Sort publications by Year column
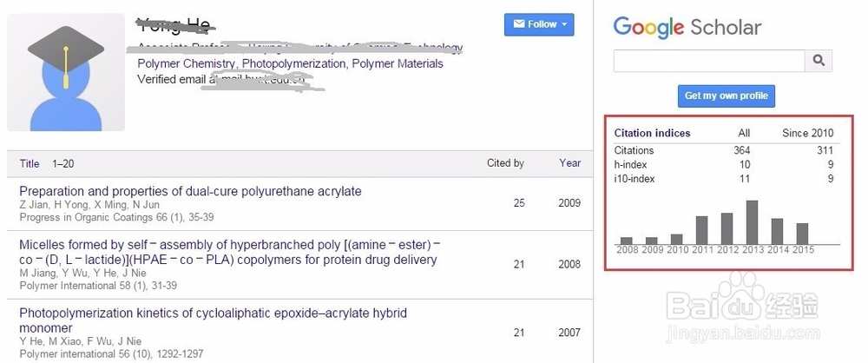Image resolution: width=868 pixels, height=363 pixels. [569, 163]
